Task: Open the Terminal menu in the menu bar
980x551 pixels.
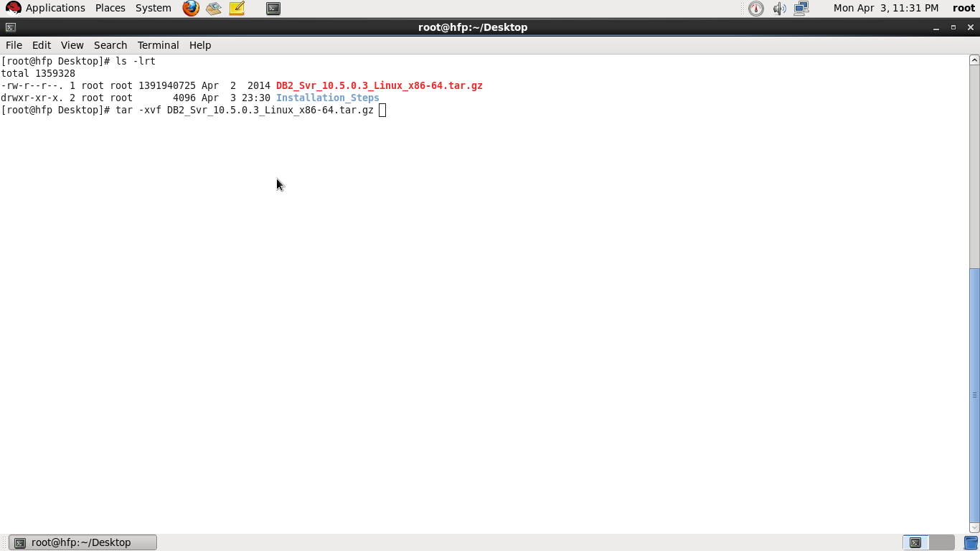Action: (x=157, y=44)
